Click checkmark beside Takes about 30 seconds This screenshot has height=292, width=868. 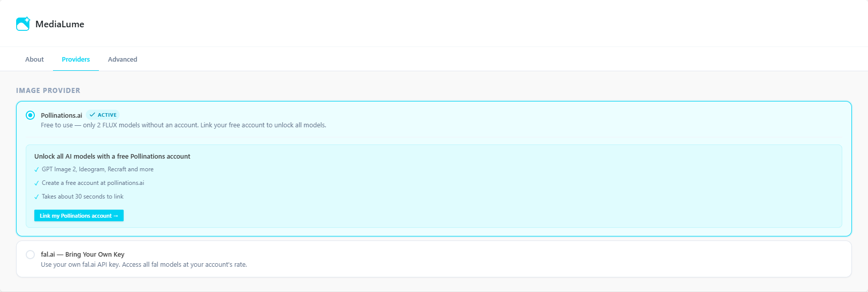36,197
